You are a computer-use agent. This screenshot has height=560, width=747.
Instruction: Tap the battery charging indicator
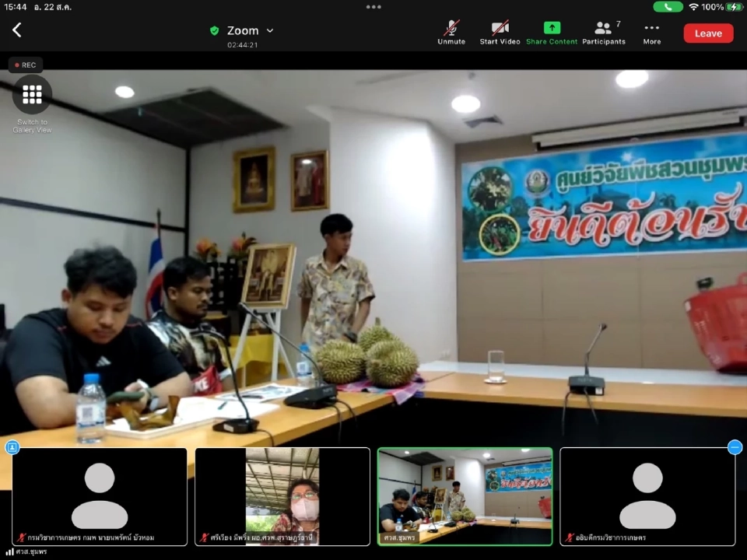732,7
